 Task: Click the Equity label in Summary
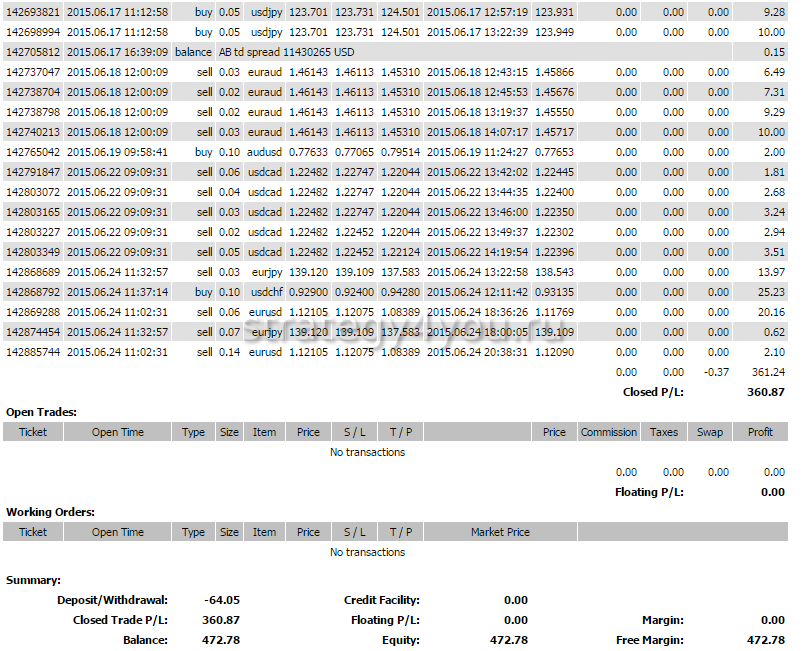tap(400, 640)
